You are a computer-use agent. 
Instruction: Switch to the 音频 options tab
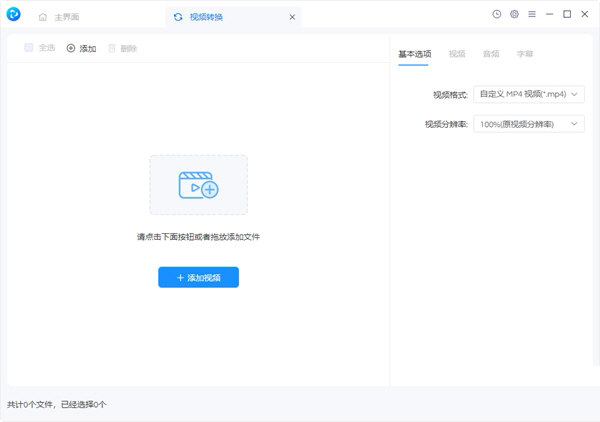(490, 53)
